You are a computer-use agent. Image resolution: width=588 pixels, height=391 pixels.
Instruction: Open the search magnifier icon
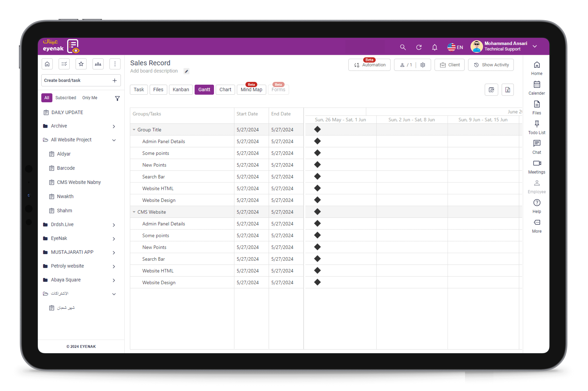coord(403,47)
